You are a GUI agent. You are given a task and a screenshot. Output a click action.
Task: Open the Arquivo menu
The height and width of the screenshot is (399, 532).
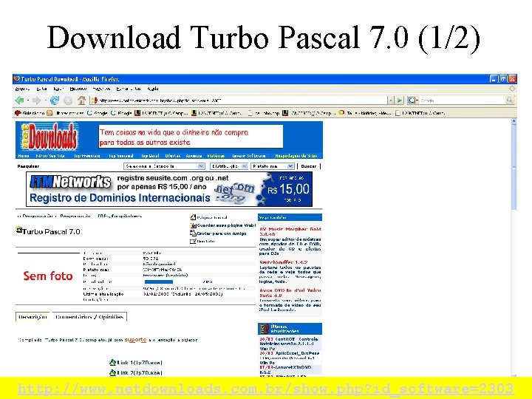pos(22,89)
